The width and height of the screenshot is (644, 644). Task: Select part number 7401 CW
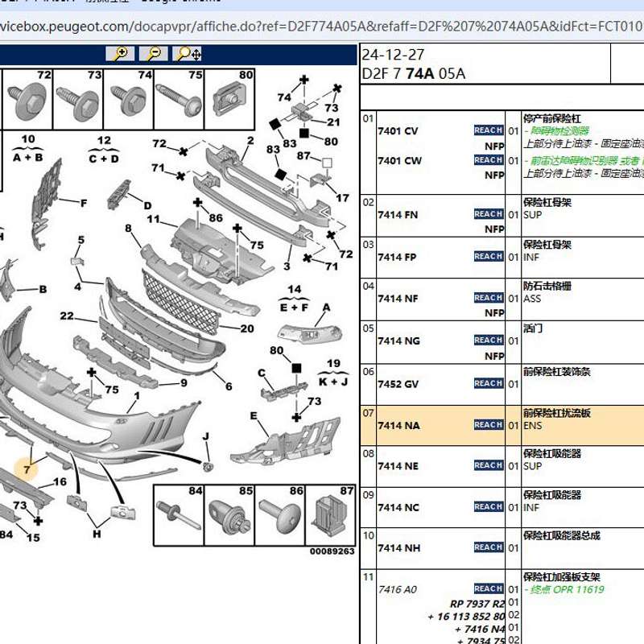[399, 160]
